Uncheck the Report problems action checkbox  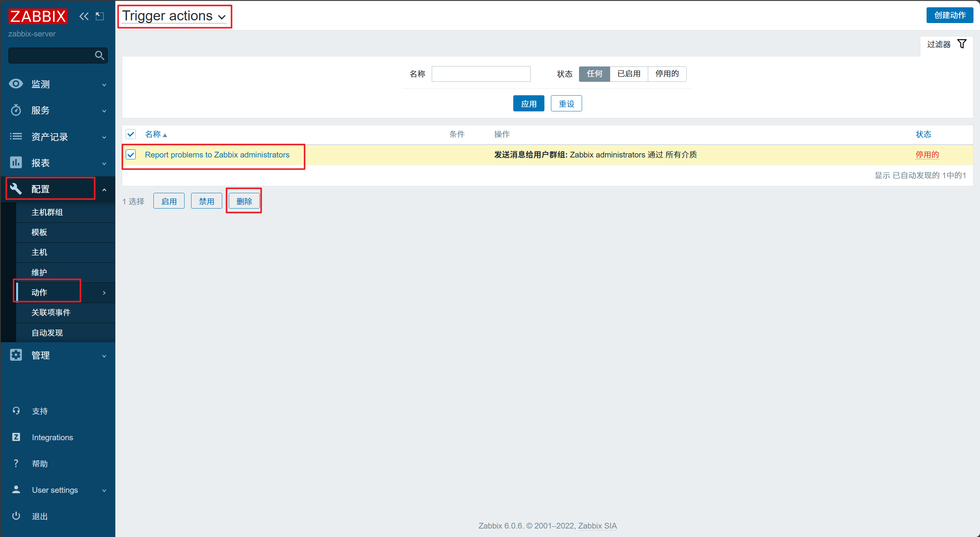pyautogui.click(x=131, y=155)
